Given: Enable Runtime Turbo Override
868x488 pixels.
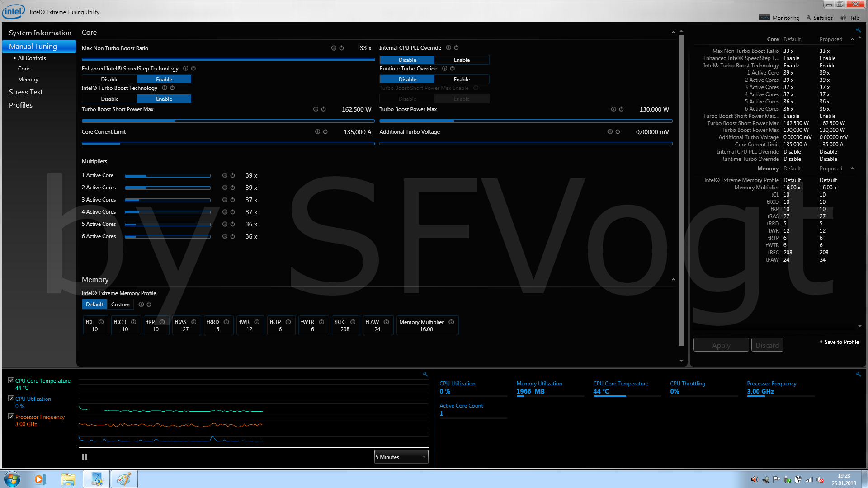Looking at the screenshot, I should [x=462, y=80].
